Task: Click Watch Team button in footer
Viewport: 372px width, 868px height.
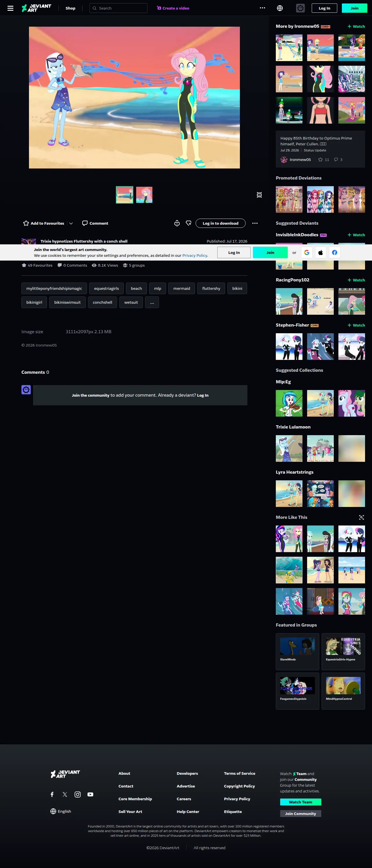Action: (300, 802)
